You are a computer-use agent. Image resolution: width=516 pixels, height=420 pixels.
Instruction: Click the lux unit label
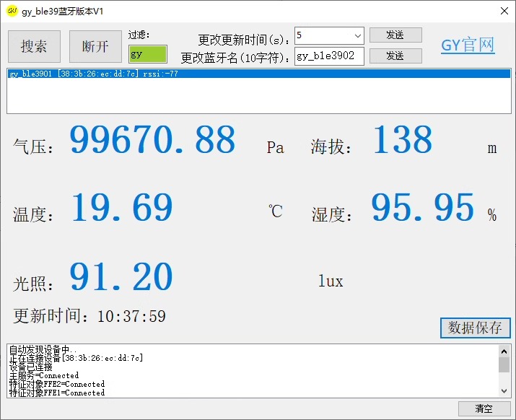[331, 281]
